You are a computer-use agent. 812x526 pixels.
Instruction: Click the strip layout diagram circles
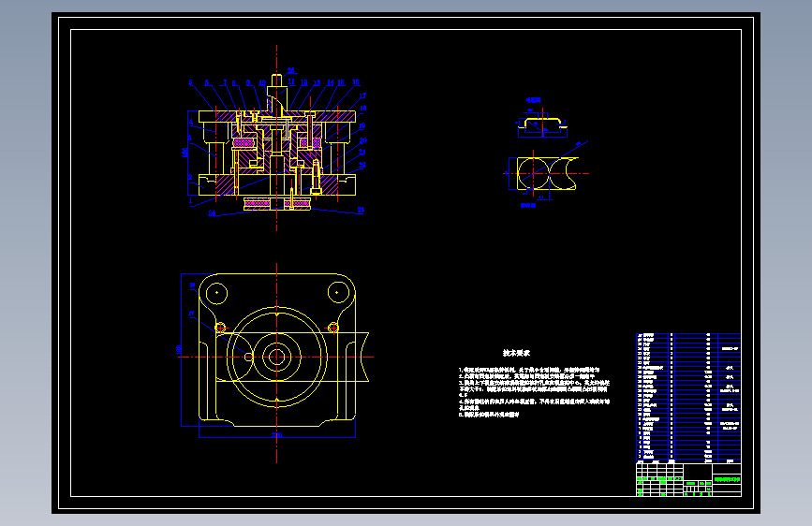coord(547,173)
